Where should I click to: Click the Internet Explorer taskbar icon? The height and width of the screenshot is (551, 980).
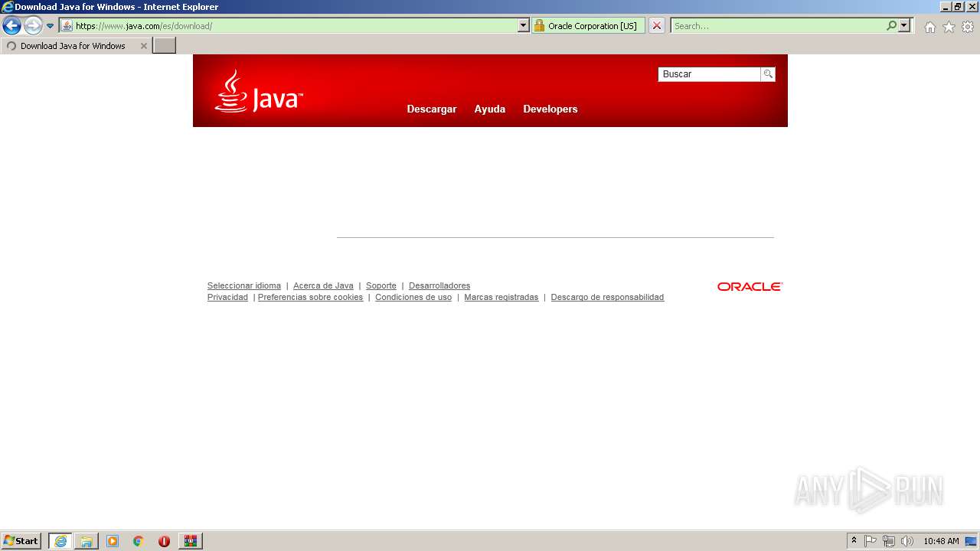60,541
